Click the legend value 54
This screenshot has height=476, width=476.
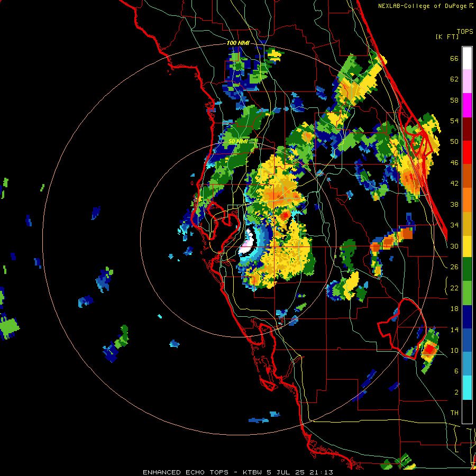pos(454,121)
